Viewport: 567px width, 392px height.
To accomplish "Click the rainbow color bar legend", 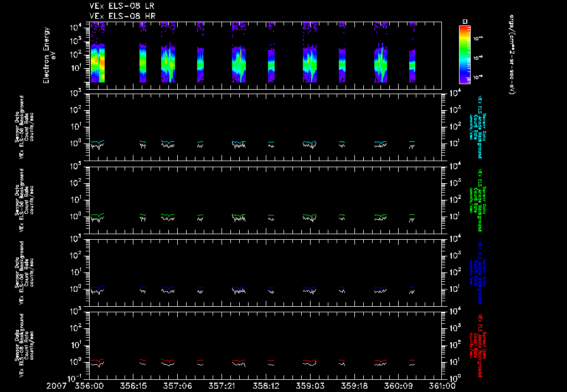I will 465,55.
